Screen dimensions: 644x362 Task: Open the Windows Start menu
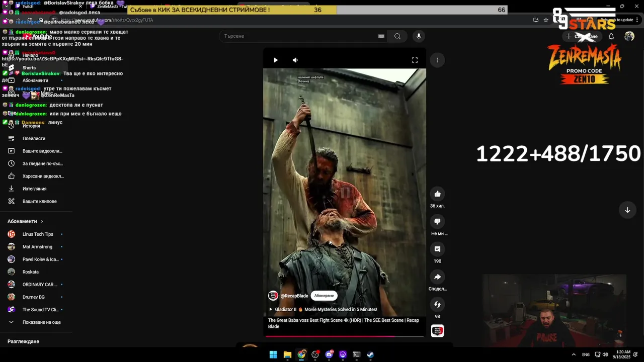pos(273,354)
